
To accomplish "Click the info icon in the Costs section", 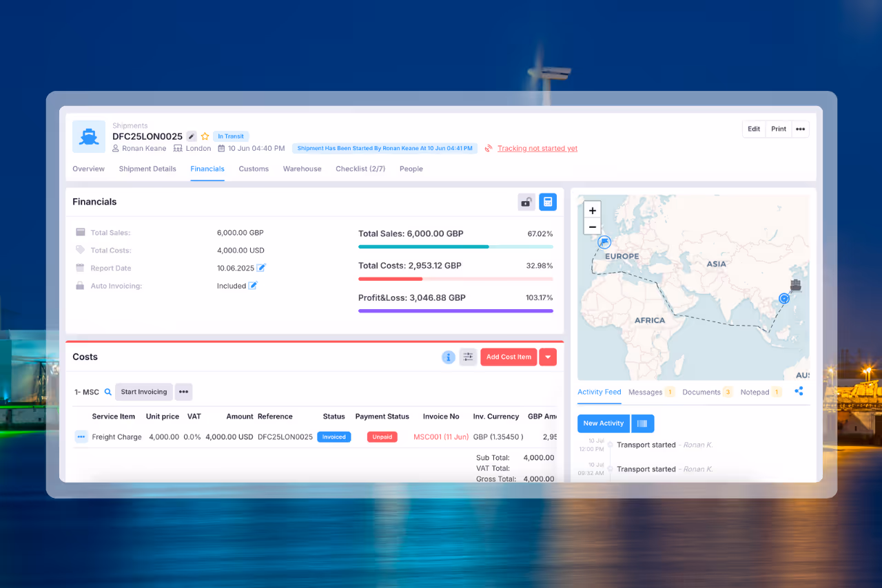I will point(449,357).
